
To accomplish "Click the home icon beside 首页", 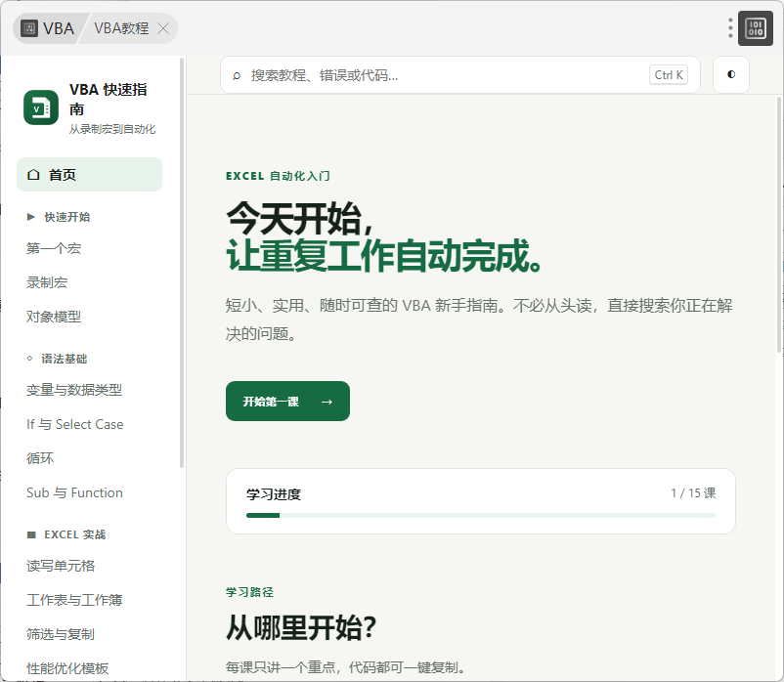I will point(33,174).
